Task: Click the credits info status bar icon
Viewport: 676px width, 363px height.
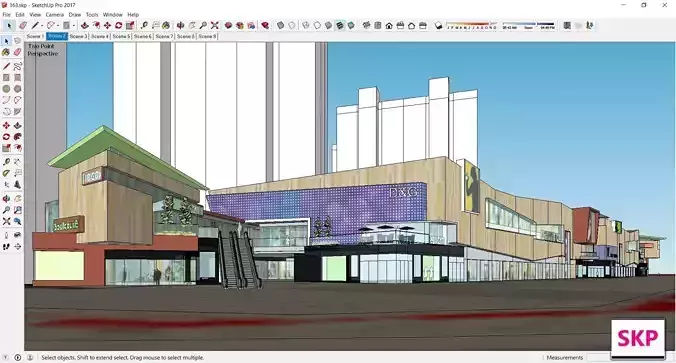Action: pyautogui.click(x=18, y=357)
